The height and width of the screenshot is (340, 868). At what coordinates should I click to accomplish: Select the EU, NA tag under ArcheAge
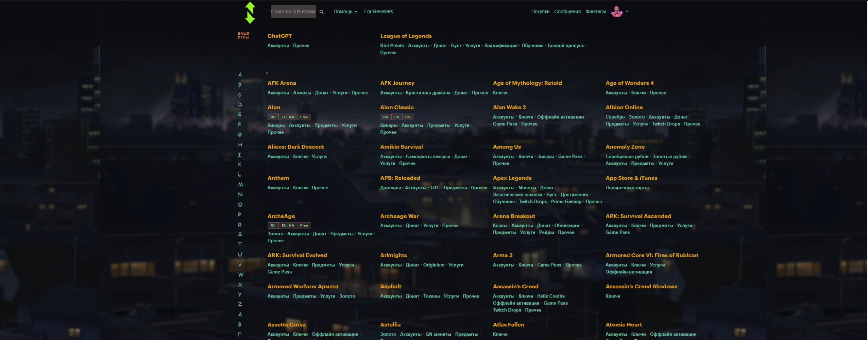(x=288, y=225)
